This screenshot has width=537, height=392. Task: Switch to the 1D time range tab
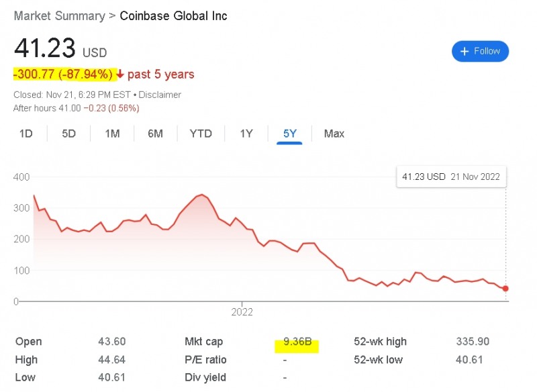pos(26,134)
